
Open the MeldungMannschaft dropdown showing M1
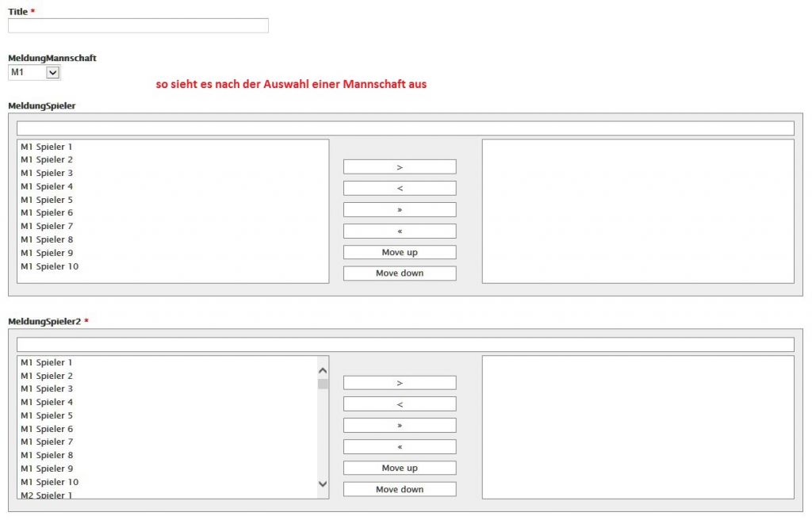click(x=34, y=73)
